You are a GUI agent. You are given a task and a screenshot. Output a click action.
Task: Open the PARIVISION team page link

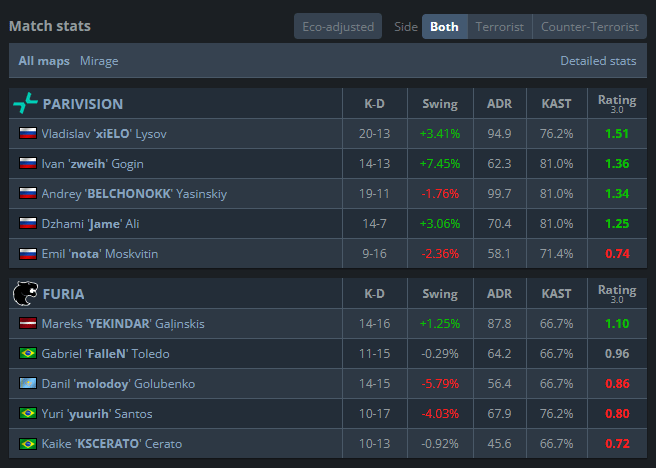click(x=83, y=104)
